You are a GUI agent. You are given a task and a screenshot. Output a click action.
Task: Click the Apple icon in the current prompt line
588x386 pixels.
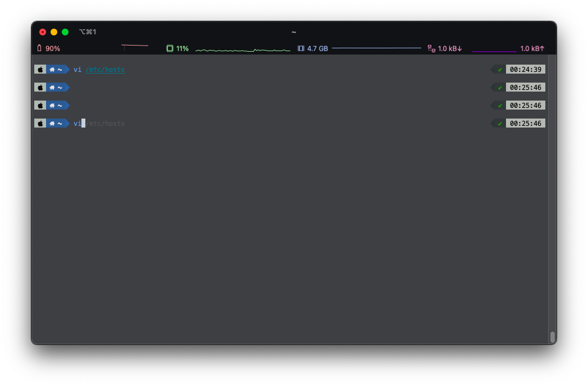coord(40,124)
